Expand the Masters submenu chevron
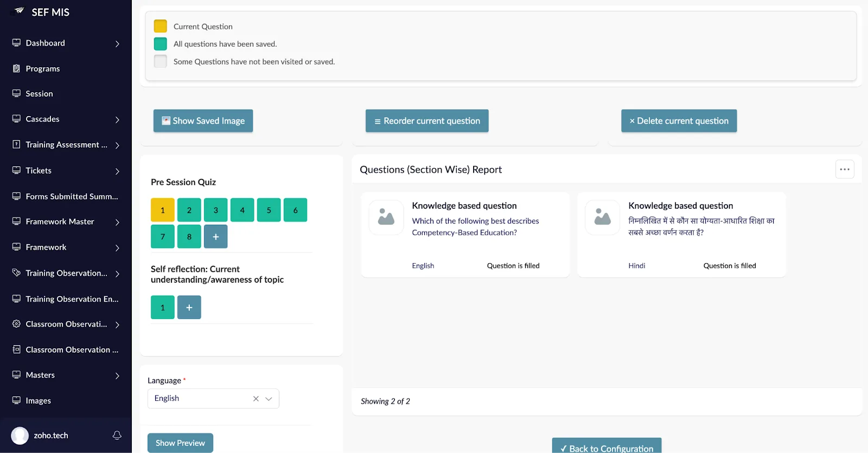The image size is (868, 453). [117, 375]
